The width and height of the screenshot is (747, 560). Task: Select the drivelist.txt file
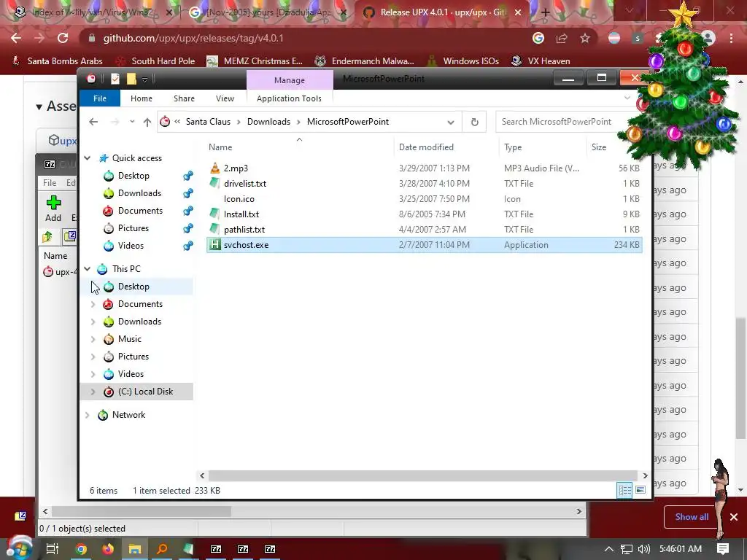click(x=424, y=183)
